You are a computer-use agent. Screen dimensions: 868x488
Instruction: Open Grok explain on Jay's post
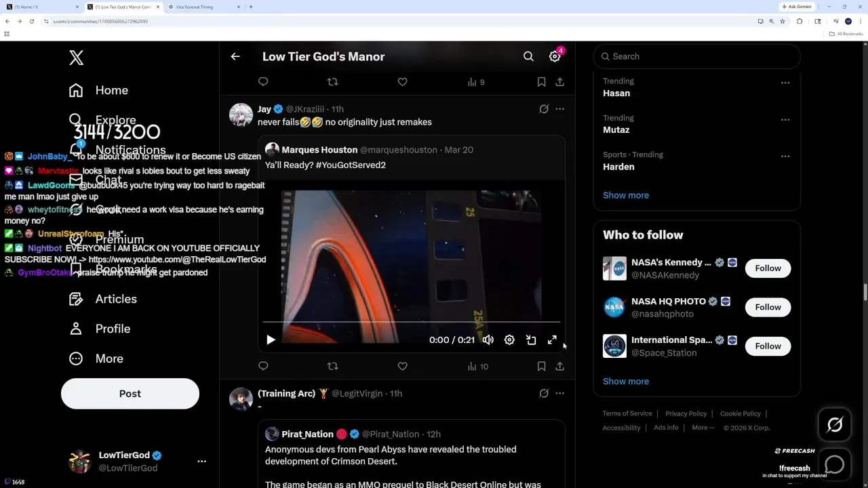[x=544, y=109]
